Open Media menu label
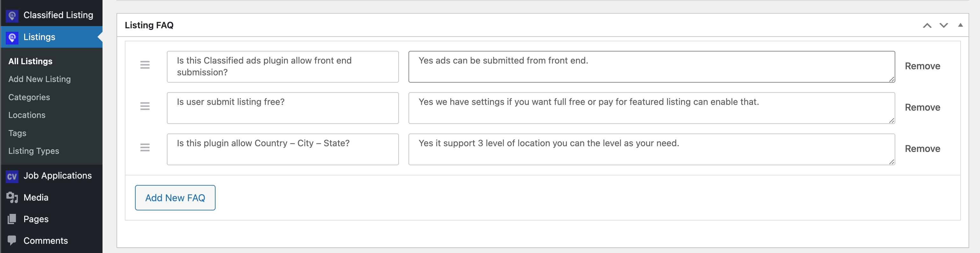 (x=36, y=198)
